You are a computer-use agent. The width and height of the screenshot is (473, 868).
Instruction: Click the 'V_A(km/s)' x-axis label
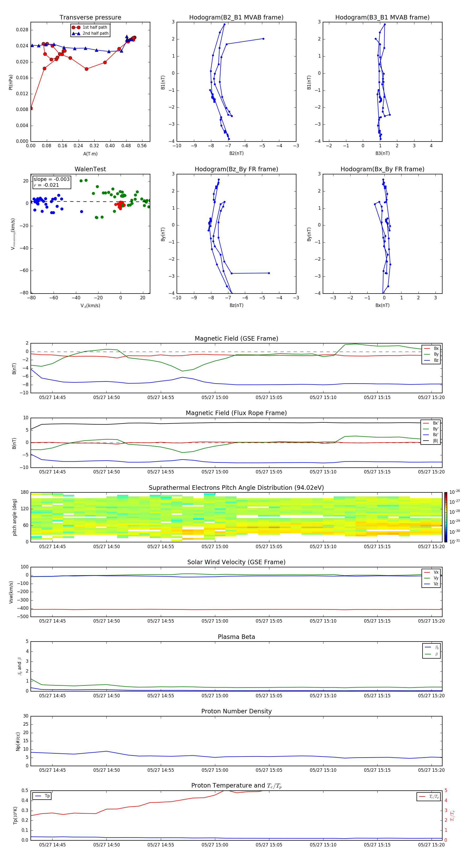point(90,306)
